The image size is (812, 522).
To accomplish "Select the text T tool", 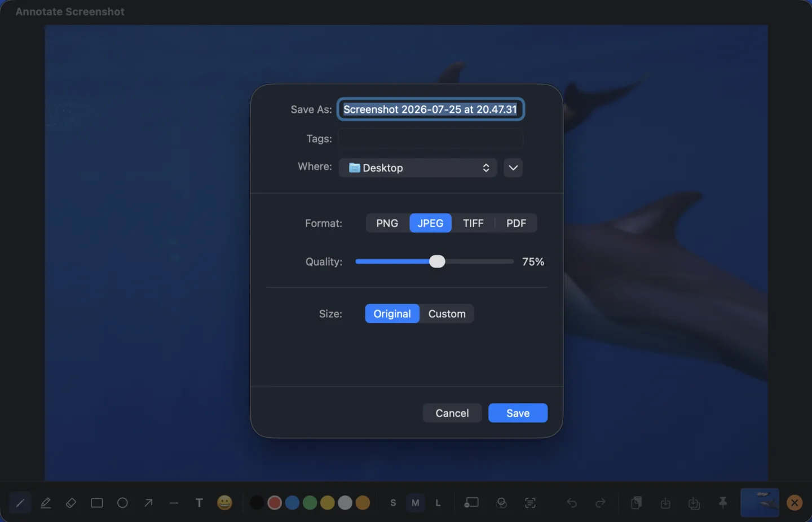I will [199, 502].
